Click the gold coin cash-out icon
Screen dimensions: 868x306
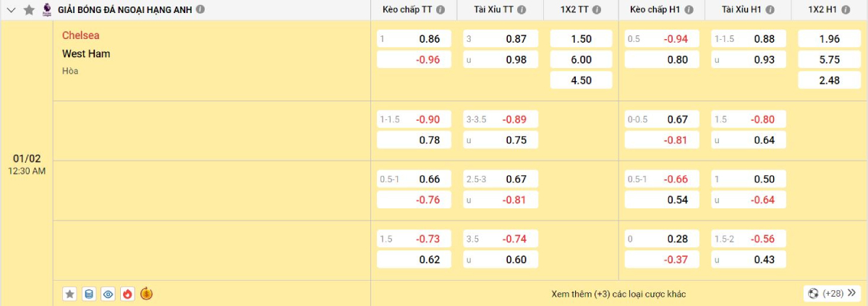click(x=146, y=294)
